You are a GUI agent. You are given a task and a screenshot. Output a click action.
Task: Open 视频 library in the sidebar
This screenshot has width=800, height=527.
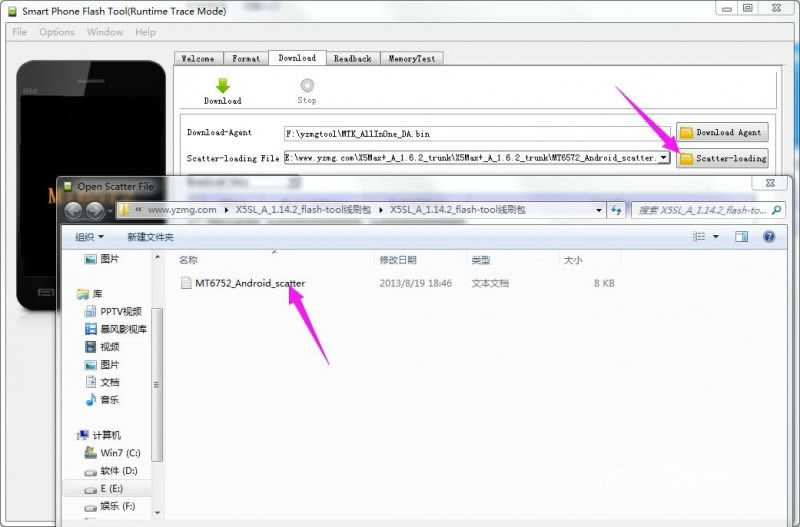[110, 347]
